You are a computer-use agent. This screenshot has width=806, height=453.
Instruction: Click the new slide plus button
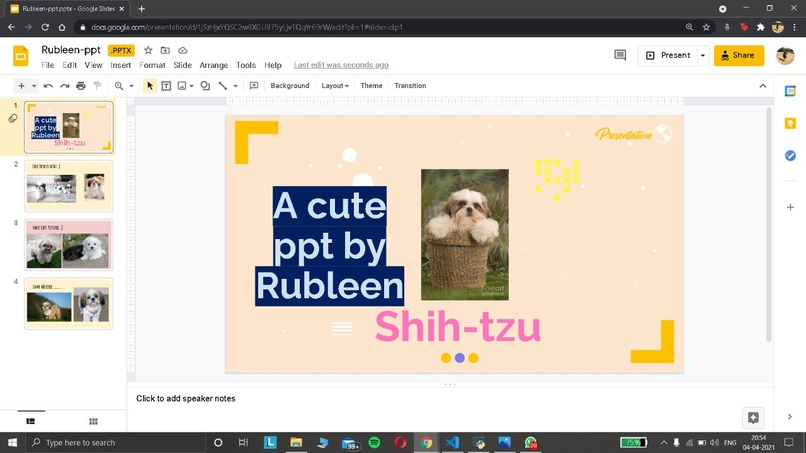(x=21, y=86)
